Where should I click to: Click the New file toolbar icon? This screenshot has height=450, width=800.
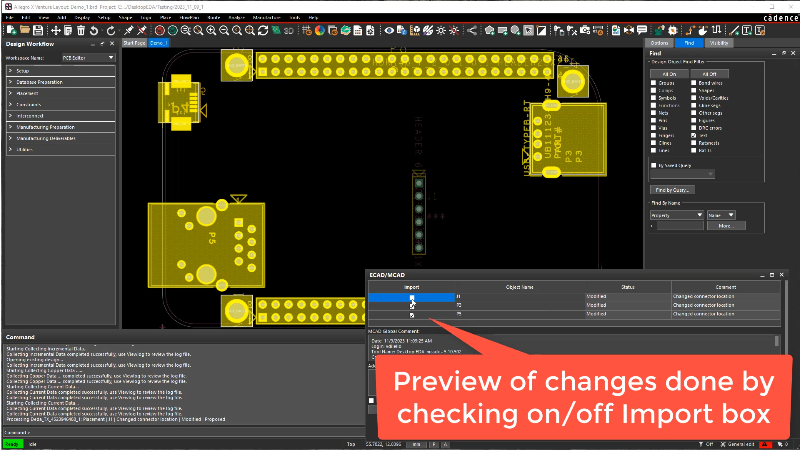10,30
